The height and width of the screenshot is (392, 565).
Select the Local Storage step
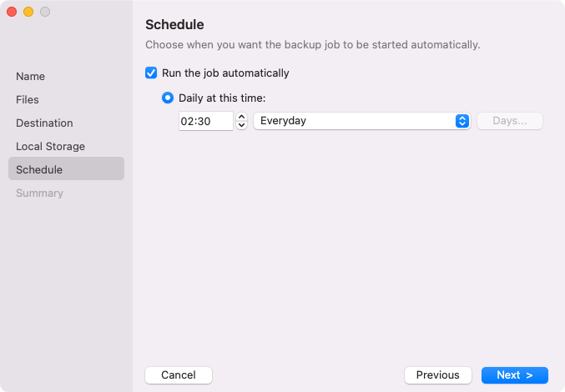coord(50,146)
